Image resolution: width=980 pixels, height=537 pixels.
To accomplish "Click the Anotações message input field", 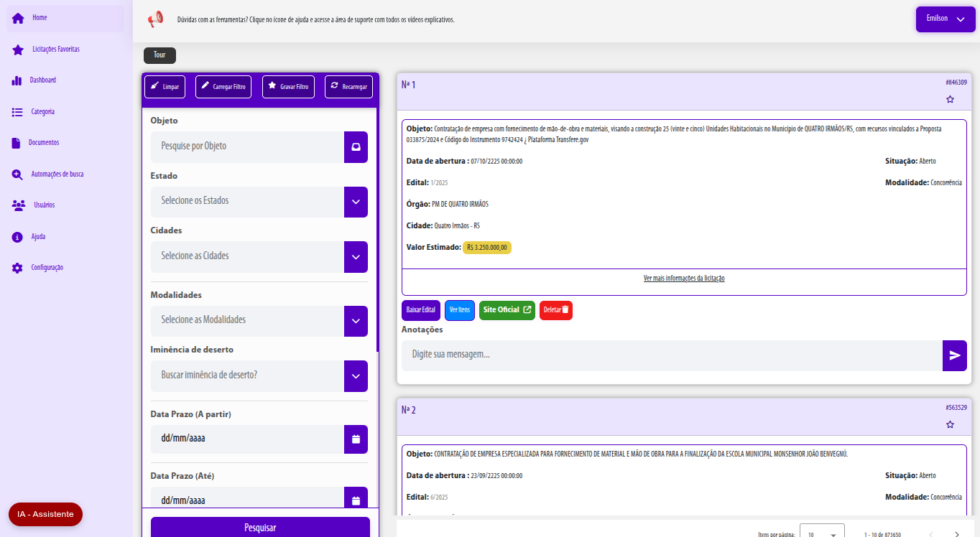I will click(x=671, y=355).
